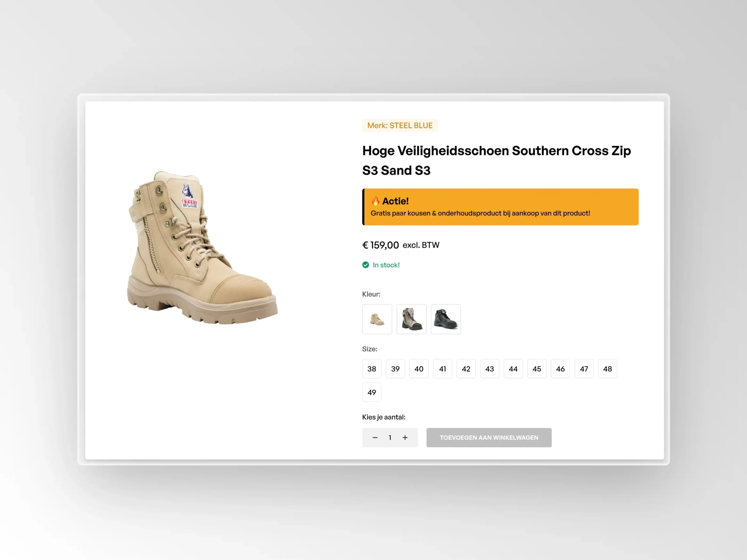Screen dimensions: 747x560
Task: Click the flame icon beside Actie!
Action: [x=375, y=201]
